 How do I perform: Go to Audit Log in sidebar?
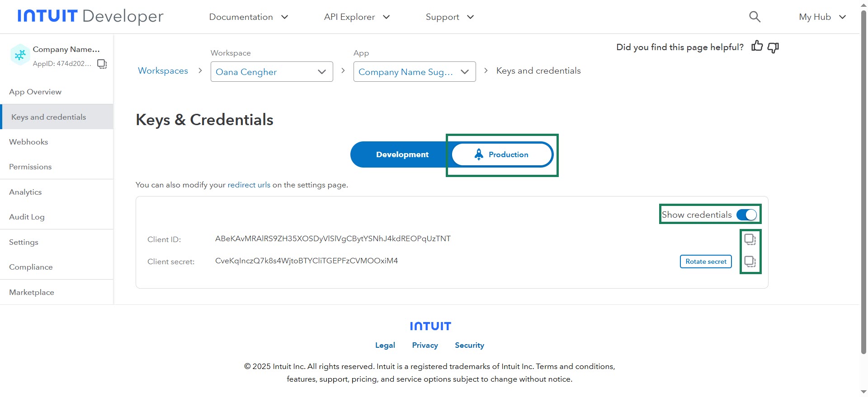(x=27, y=217)
